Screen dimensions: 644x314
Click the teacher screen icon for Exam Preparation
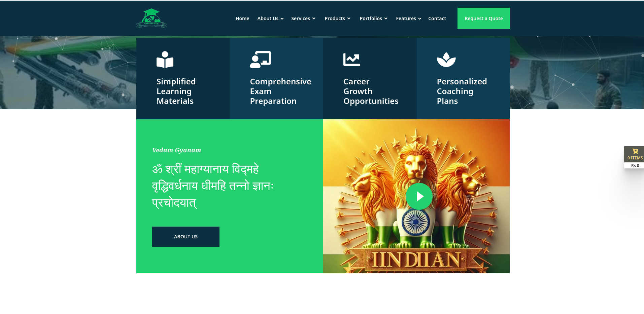pyautogui.click(x=261, y=60)
